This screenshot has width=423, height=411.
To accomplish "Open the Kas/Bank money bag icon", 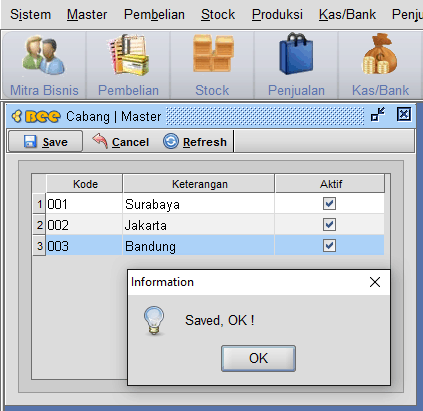I will [380, 53].
